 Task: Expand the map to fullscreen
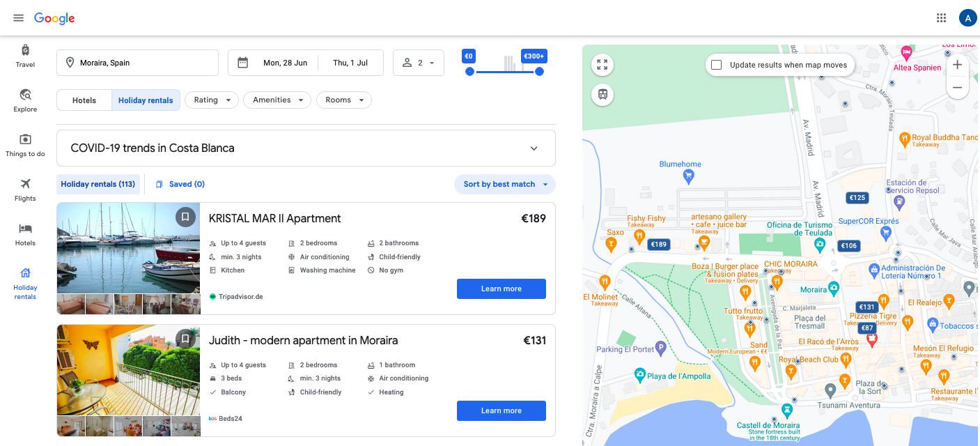(x=602, y=65)
